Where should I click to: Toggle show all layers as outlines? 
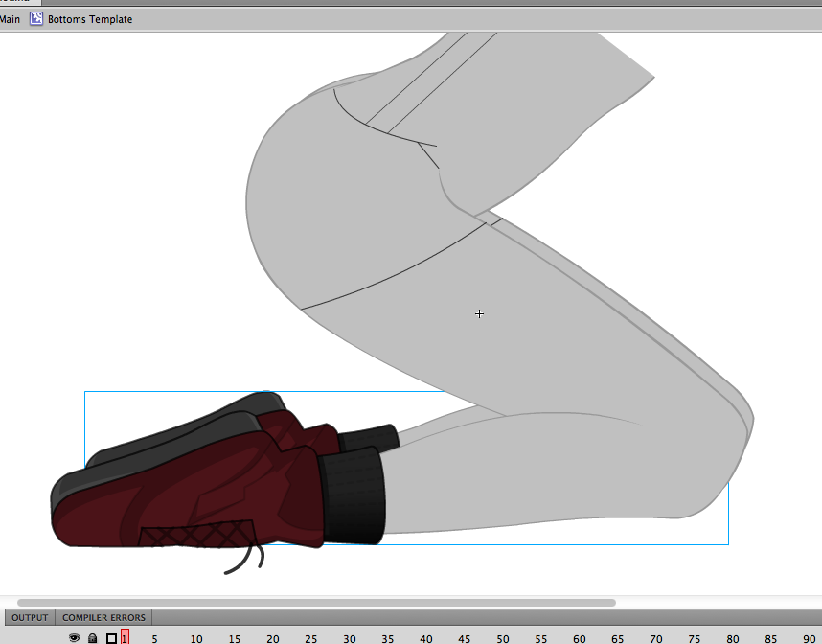point(111,638)
